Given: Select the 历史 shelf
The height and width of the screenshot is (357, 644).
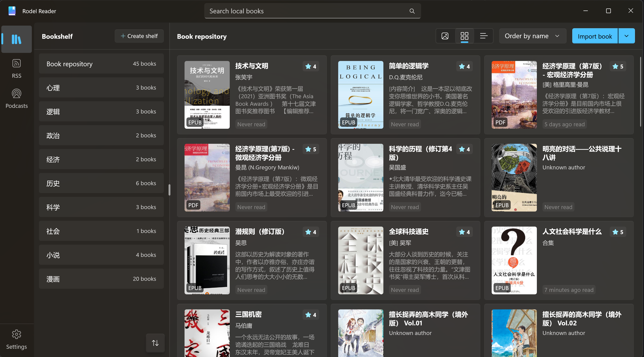Looking at the screenshot, I should tap(101, 183).
